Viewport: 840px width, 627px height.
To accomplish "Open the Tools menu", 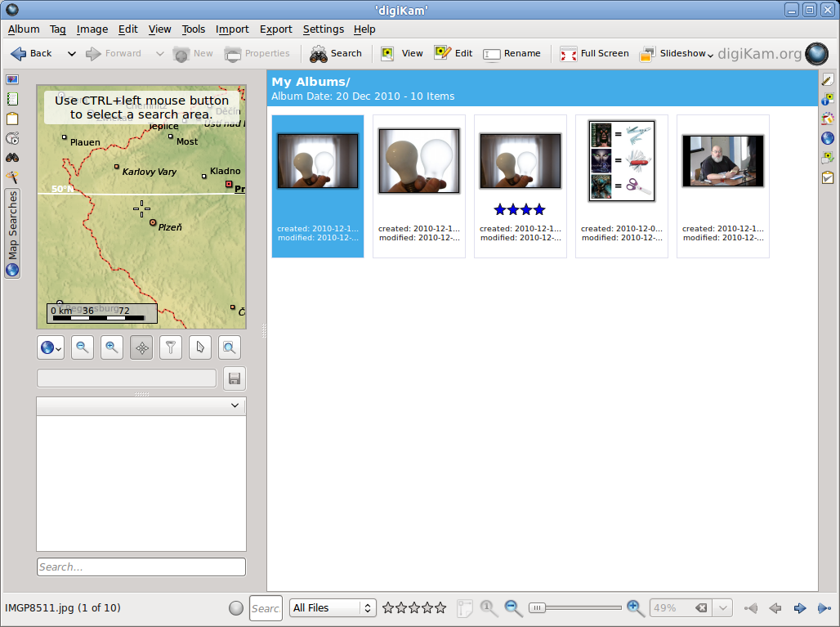I will tap(194, 29).
